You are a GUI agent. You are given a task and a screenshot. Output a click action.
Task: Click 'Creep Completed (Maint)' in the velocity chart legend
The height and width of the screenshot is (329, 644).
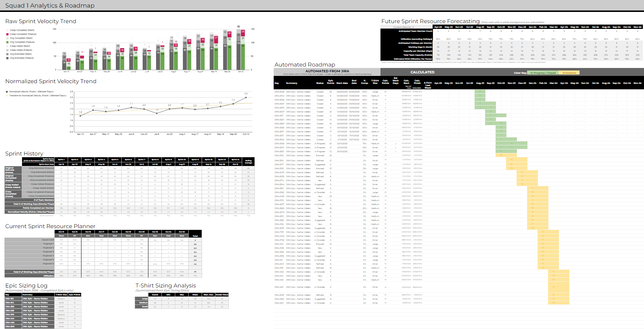(22, 30)
